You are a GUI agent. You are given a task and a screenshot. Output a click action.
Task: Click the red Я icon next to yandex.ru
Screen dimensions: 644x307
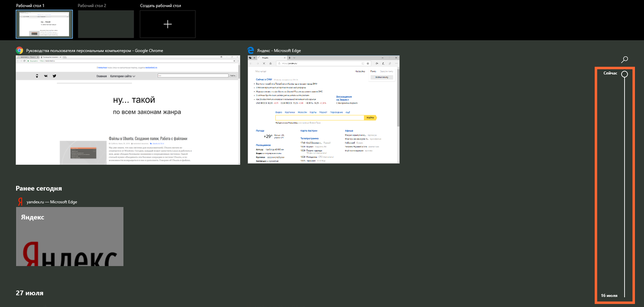pyautogui.click(x=19, y=202)
